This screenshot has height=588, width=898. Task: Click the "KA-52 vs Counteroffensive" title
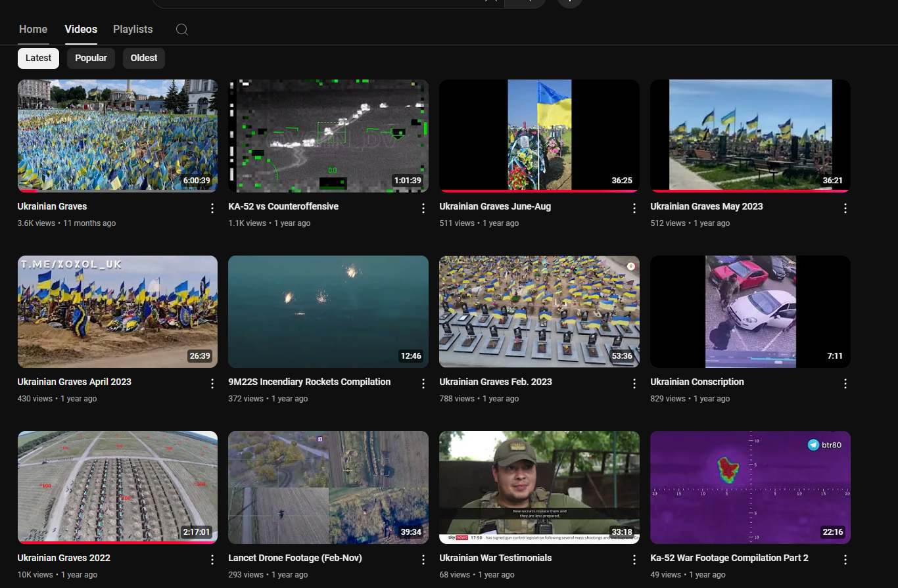(283, 206)
